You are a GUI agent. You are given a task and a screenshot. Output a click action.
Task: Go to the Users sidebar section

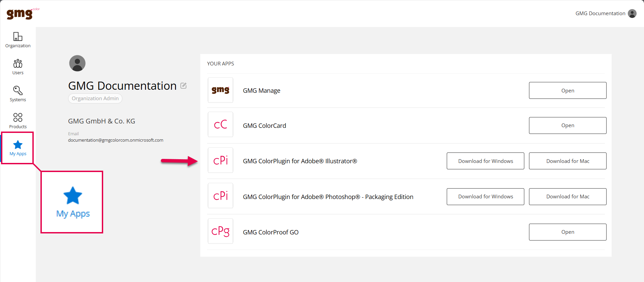point(18,67)
